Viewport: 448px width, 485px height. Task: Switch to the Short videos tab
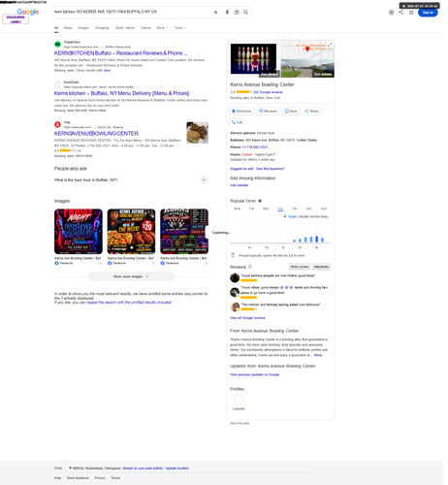click(x=125, y=28)
